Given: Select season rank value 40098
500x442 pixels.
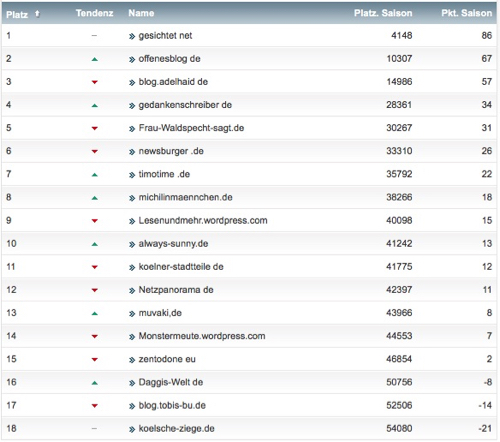Looking at the screenshot, I should pos(399,220).
